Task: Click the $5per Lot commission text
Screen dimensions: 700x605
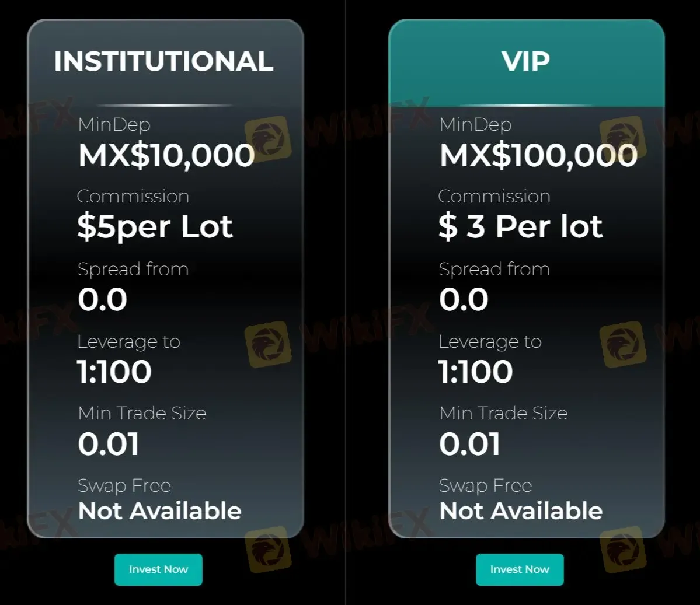Action: (155, 227)
